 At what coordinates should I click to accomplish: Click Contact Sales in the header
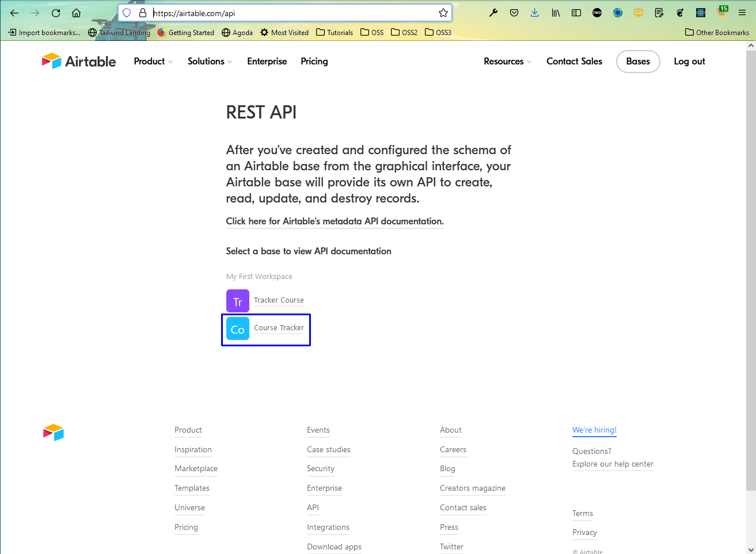[x=574, y=61]
